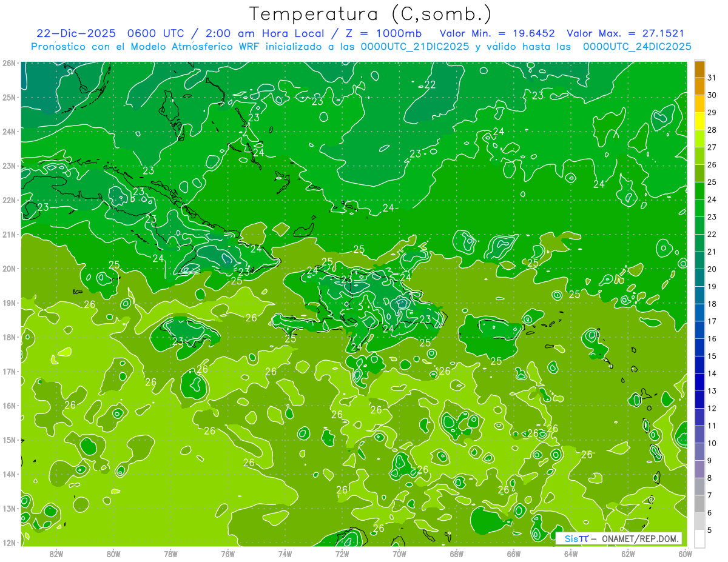Viewport: 728px width, 562px height.
Task: Select the "Valor Min. = 19.6452" readout
Action: (x=497, y=33)
